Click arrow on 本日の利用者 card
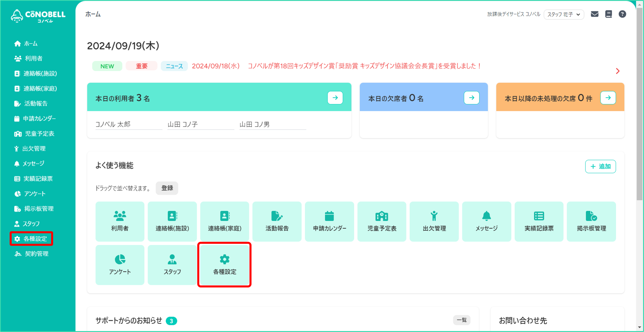 click(x=335, y=98)
